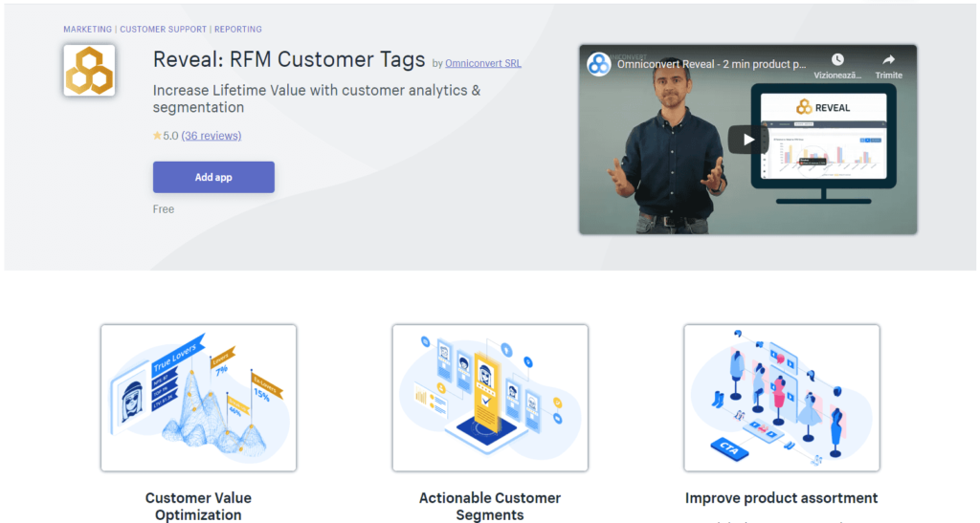Click the watch later clock icon on video

pyautogui.click(x=837, y=60)
